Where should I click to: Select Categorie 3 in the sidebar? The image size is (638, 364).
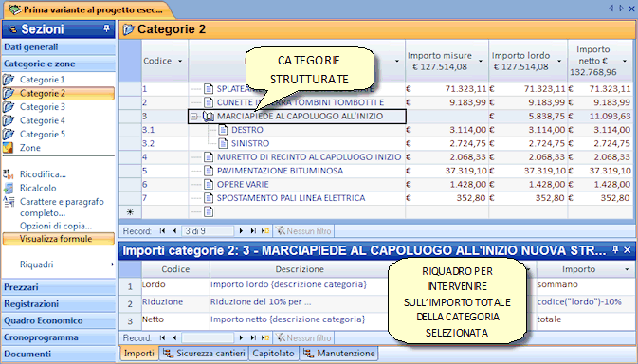pyautogui.click(x=43, y=106)
